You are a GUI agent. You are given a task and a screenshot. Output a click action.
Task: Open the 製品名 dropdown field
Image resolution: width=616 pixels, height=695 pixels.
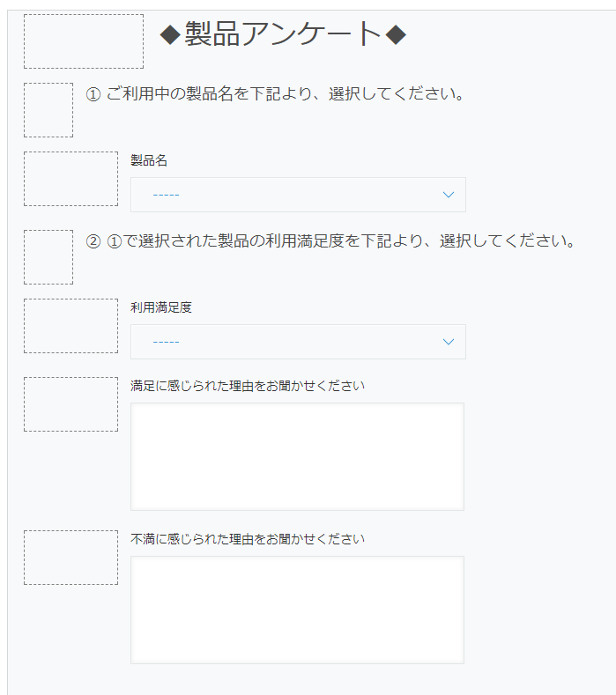282,195
